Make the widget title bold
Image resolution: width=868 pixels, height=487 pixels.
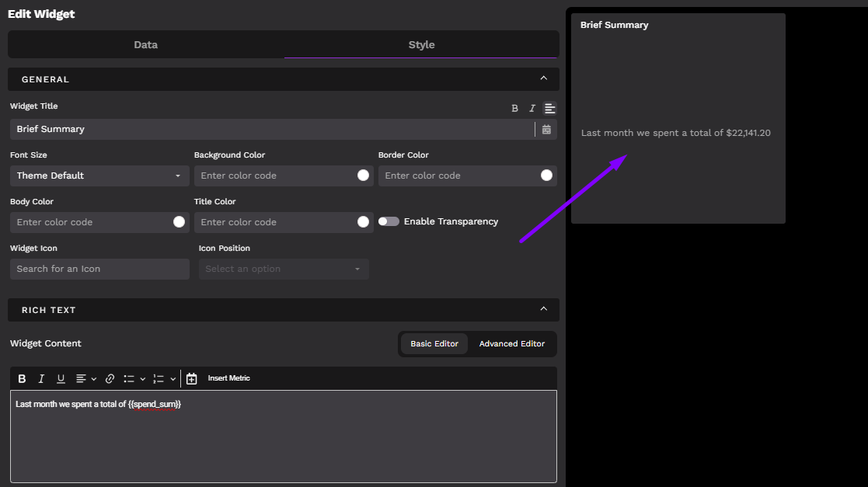click(x=514, y=109)
